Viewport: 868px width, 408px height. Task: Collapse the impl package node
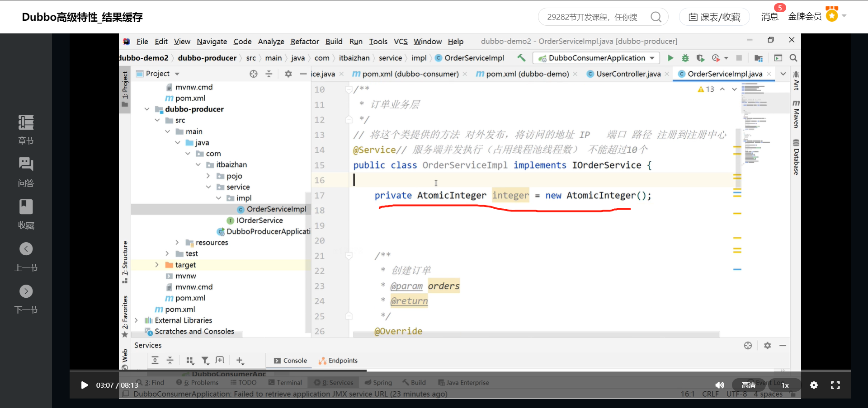(x=219, y=198)
